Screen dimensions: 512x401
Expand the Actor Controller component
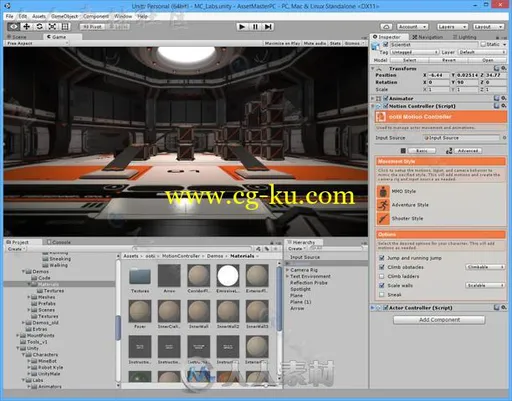pyautogui.click(x=373, y=308)
